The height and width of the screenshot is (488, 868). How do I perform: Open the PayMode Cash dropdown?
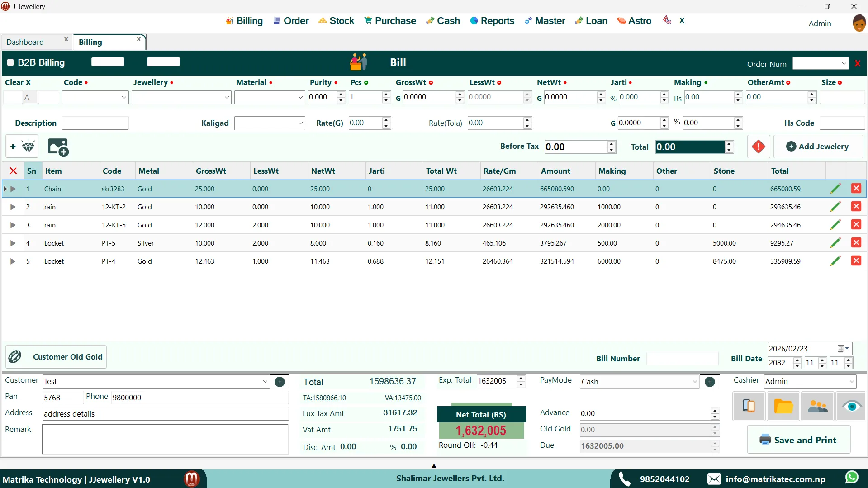[695, 382]
